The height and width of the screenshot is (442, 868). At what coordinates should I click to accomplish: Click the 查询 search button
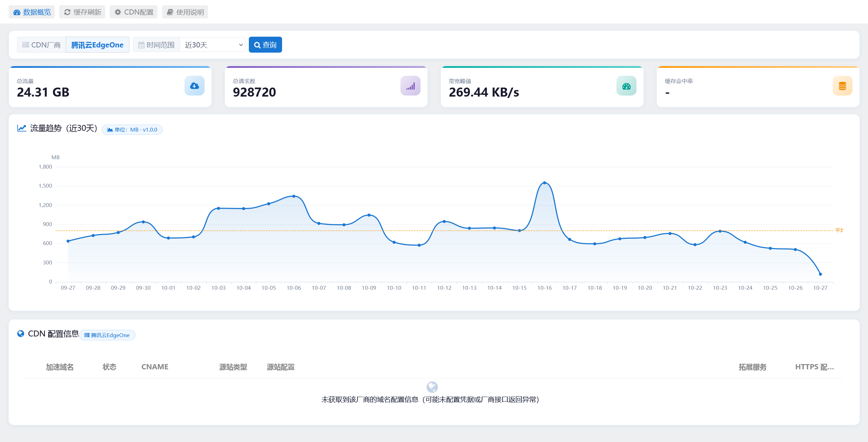[265, 45]
